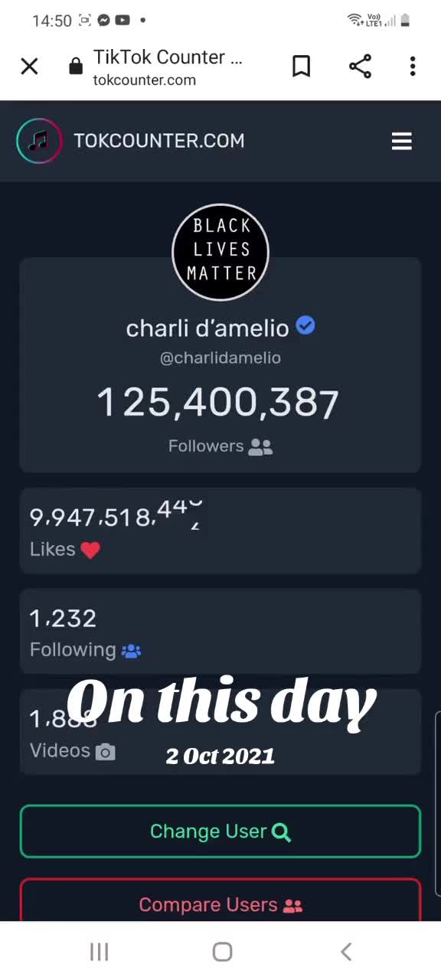The height and width of the screenshot is (980, 441).
Task: Share the page via share icon
Action: (360, 67)
